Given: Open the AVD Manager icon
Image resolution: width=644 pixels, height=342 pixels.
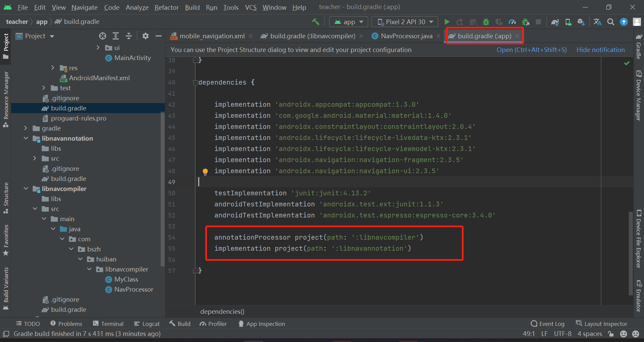Looking at the screenshot, I should (x=568, y=22).
